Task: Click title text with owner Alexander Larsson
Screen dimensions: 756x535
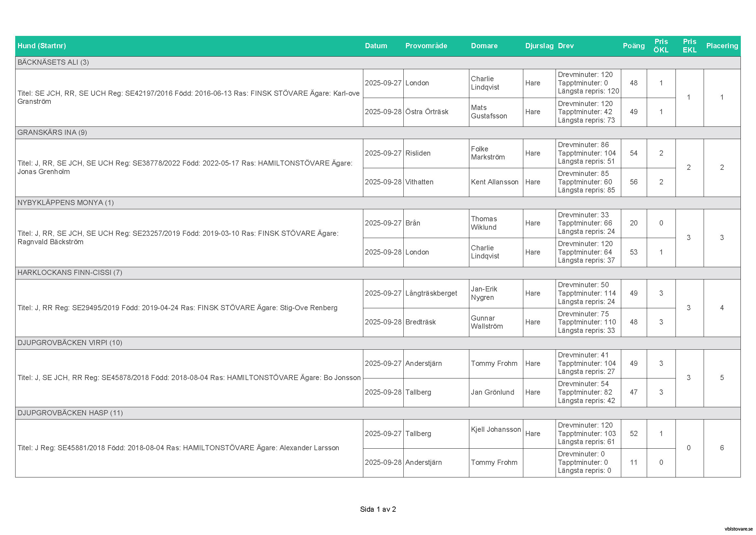Action: tap(178, 448)
